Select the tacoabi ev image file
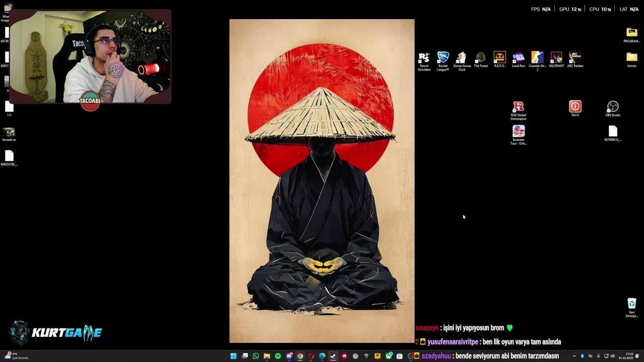644x362 pixels. click(x=9, y=134)
